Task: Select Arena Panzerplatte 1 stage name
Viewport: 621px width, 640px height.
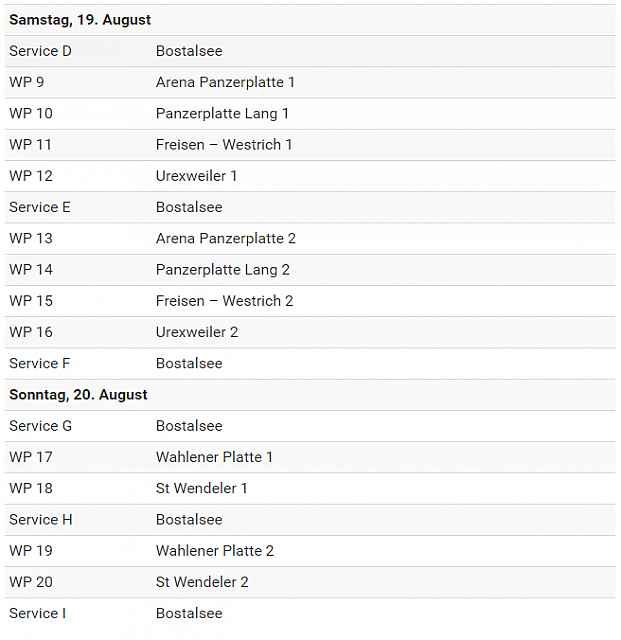Action: 225,82
